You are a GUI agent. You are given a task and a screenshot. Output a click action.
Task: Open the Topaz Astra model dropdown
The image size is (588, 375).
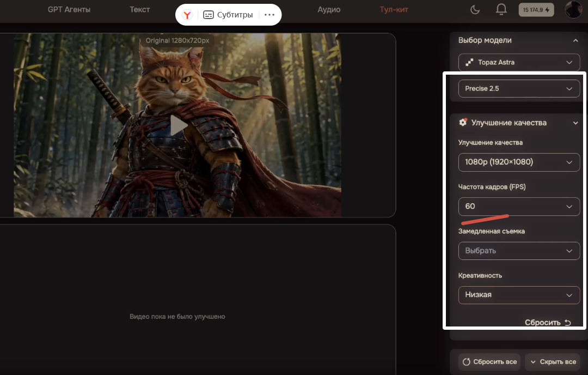point(519,62)
